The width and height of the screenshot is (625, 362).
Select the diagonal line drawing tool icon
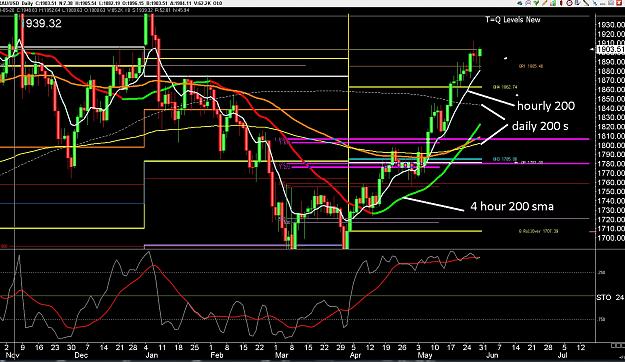[587, 3]
